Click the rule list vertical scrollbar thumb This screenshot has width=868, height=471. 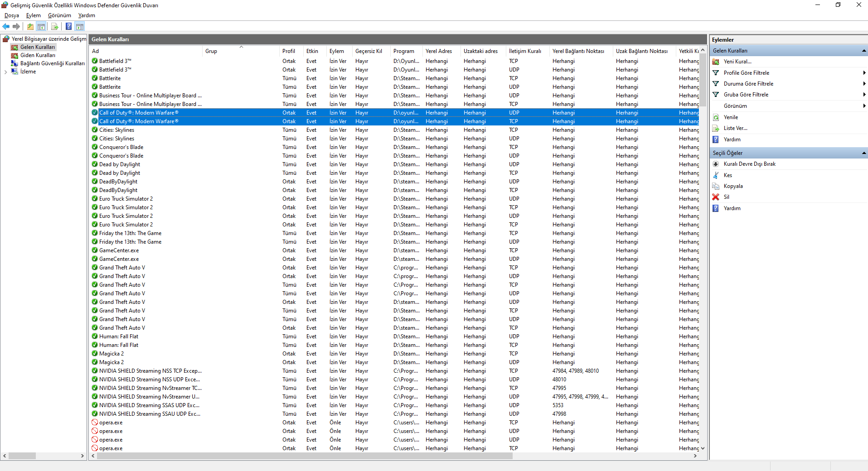tap(703, 80)
